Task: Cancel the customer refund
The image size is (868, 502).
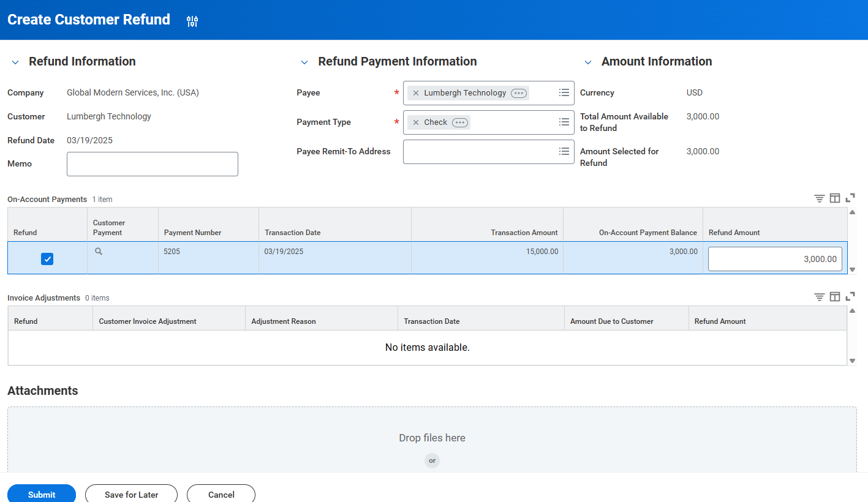Action: 221,494
